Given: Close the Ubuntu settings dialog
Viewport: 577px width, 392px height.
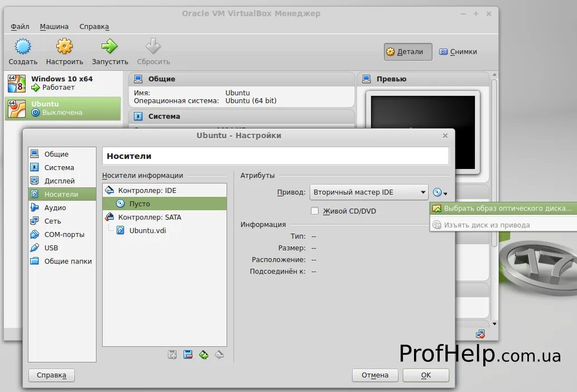Looking at the screenshot, I should coord(445,135).
